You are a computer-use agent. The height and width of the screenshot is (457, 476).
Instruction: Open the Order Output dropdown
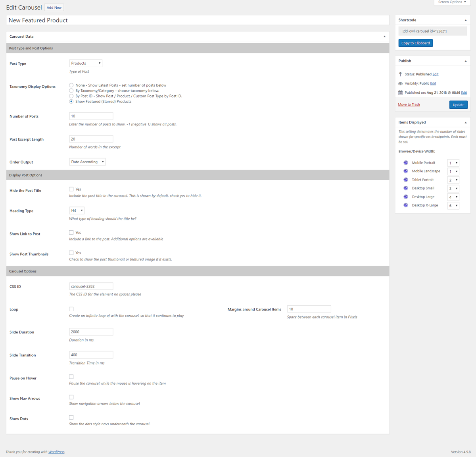pos(87,162)
